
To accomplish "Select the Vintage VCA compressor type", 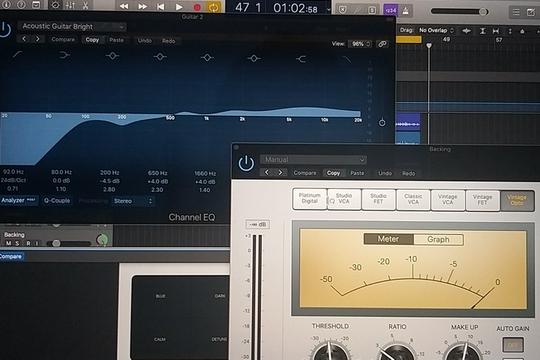I will (447, 199).
